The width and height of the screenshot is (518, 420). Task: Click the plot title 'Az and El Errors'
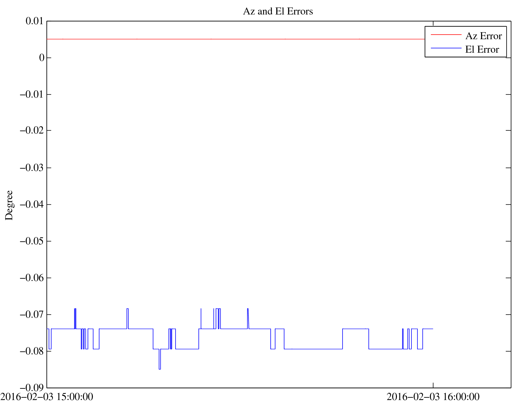tap(278, 11)
